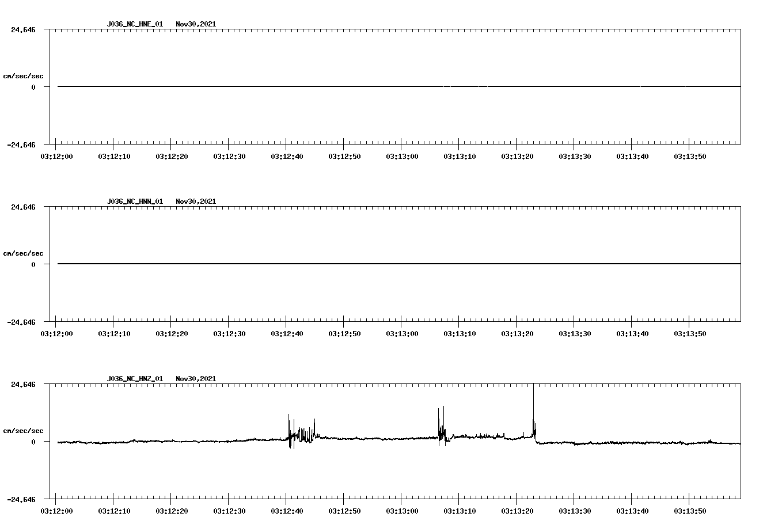
Task: Click the 03:13:50 time label under HNE plot
Action: click(690, 156)
